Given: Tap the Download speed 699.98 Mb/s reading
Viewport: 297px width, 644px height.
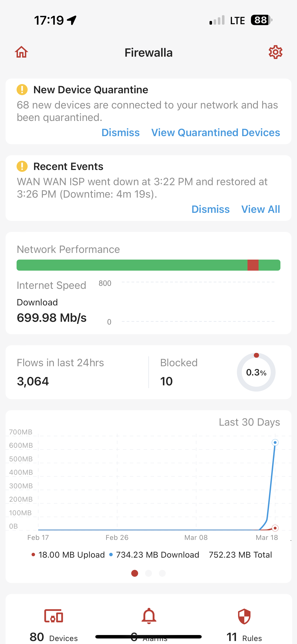Looking at the screenshot, I should click(x=52, y=317).
